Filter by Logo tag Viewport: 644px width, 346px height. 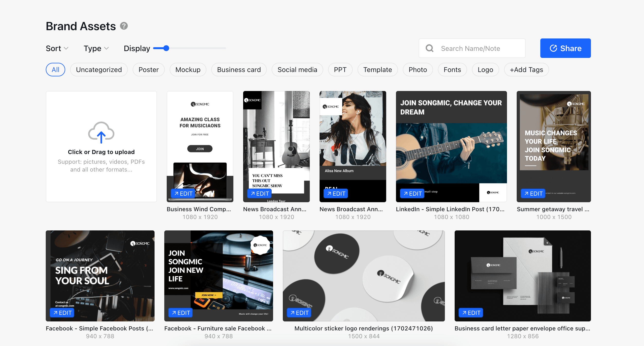pyautogui.click(x=485, y=70)
